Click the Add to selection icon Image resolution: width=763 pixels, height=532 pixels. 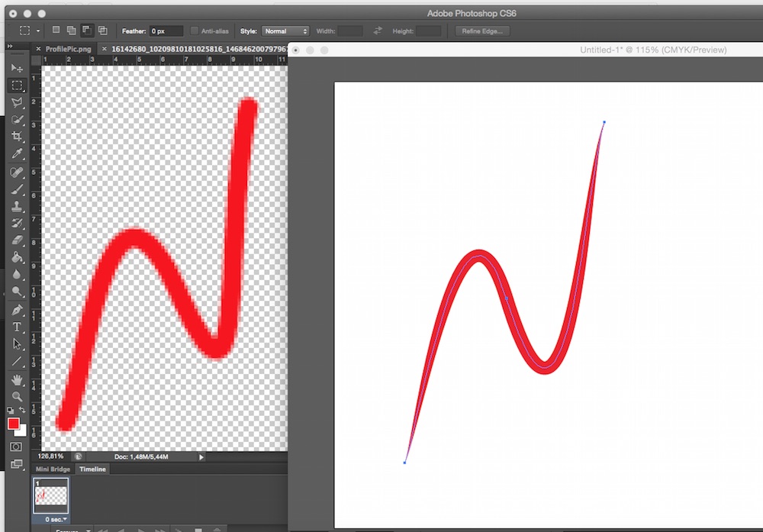[x=71, y=31]
